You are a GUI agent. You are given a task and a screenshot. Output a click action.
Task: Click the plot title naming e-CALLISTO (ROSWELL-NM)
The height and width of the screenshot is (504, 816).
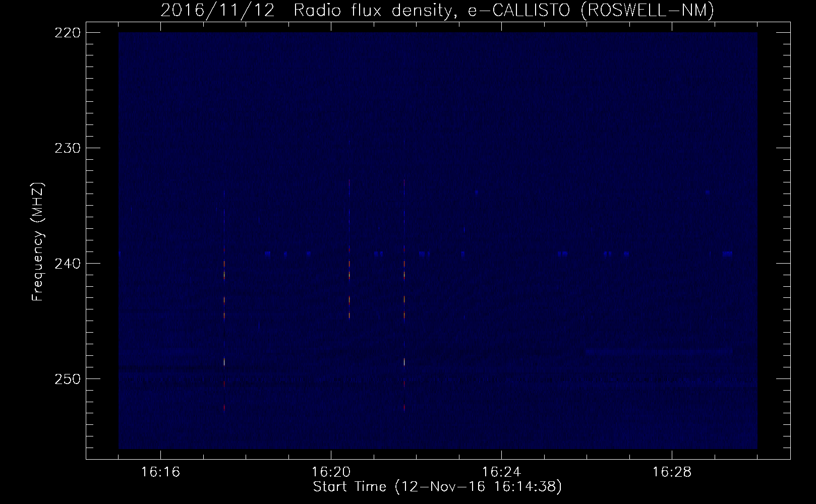[x=437, y=10]
